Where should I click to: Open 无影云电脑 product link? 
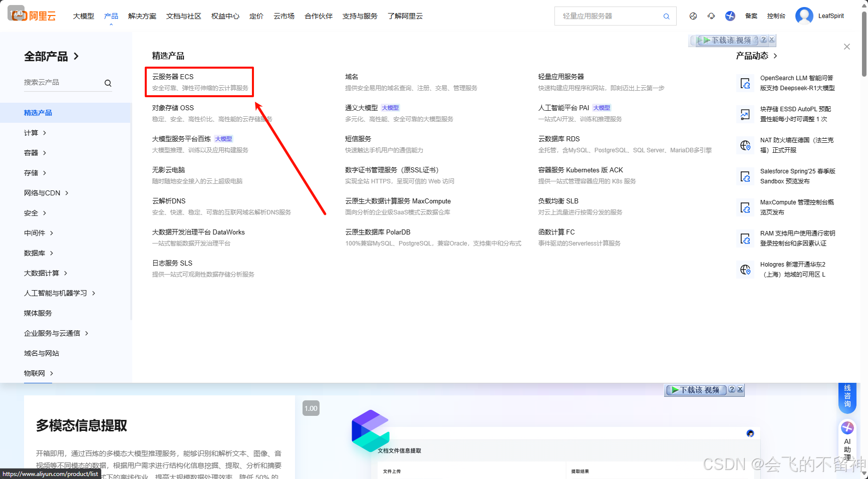tap(169, 170)
